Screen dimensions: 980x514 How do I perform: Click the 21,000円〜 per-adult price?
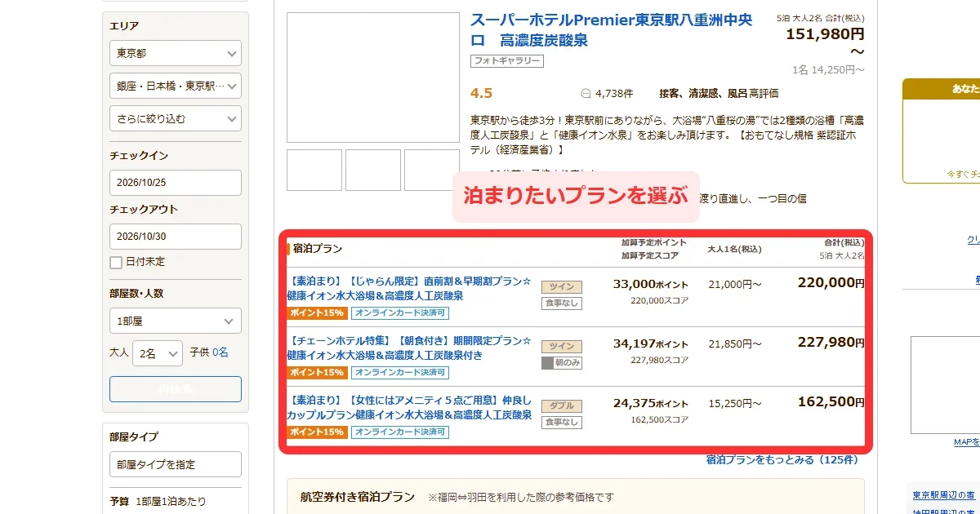click(735, 284)
